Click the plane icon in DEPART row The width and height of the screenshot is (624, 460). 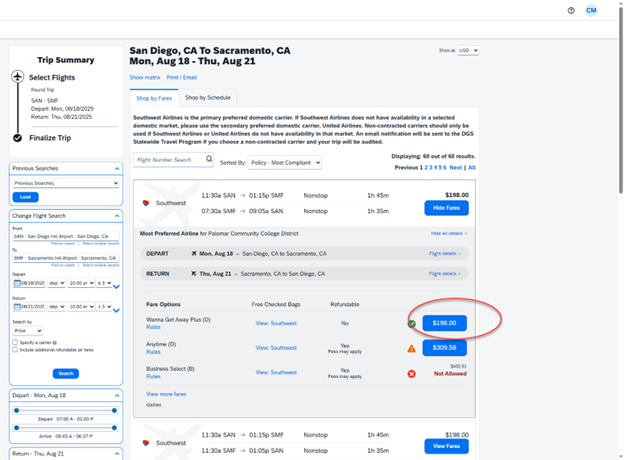coord(194,253)
